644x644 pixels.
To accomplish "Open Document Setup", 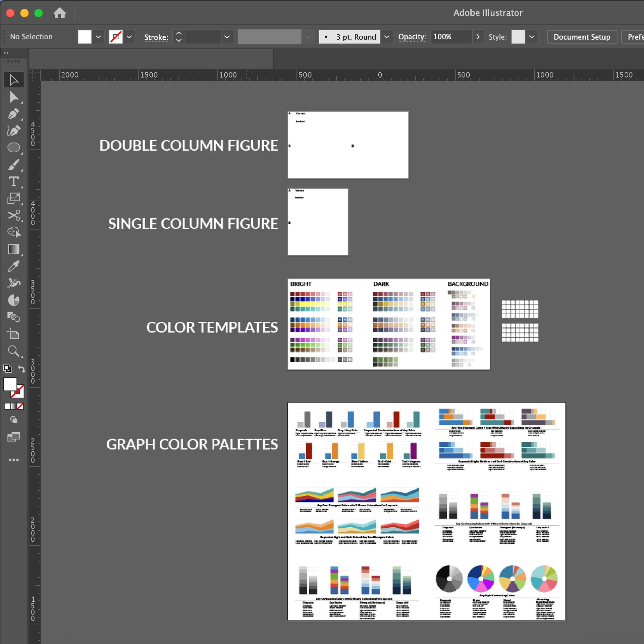I will [x=582, y=37].
